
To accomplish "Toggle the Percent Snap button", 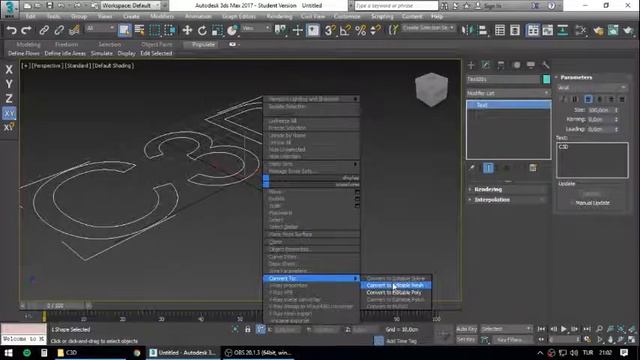I will coord(360,30).
